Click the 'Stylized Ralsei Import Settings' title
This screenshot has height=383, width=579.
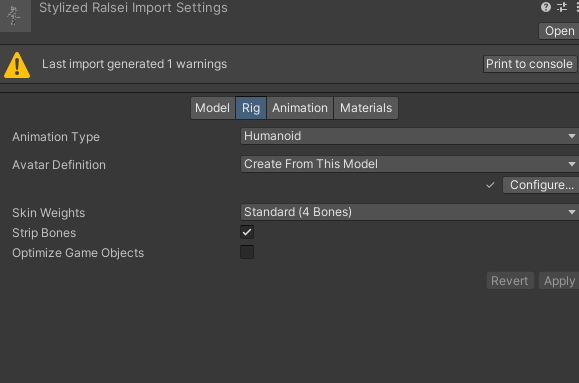tap(133, 8)
